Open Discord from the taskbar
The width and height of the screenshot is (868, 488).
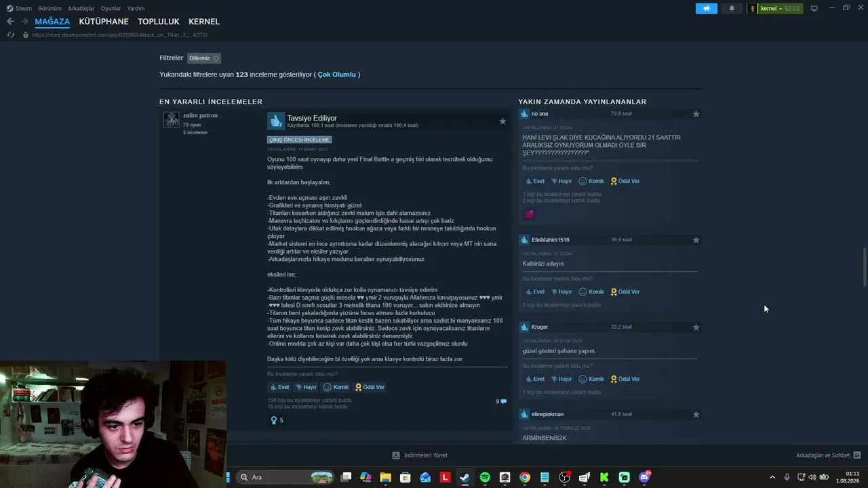click(644, 477)
